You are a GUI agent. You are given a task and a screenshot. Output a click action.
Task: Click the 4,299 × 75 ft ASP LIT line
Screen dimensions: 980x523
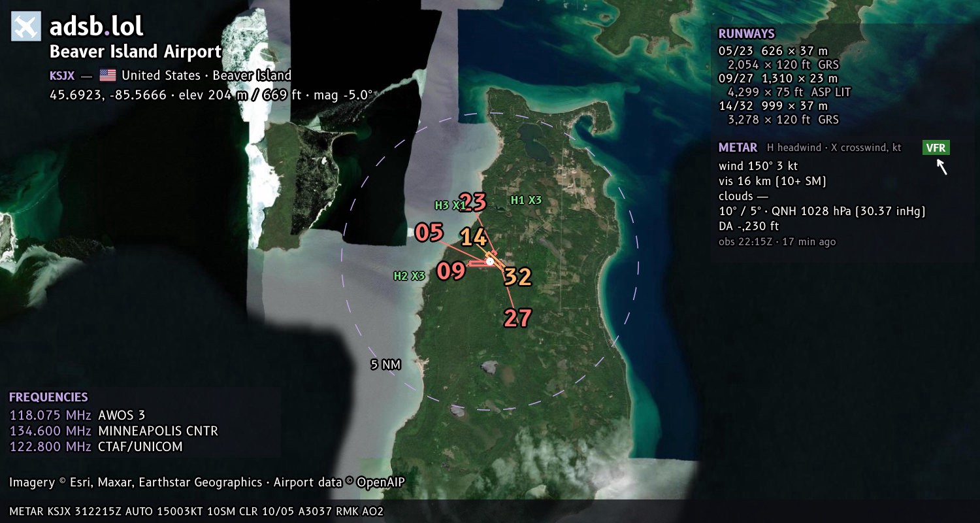pos(789,92)
